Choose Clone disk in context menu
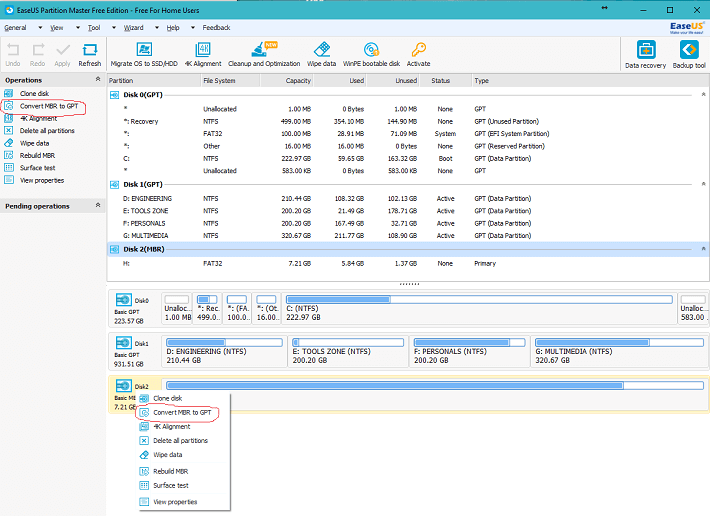 [168, 398]
